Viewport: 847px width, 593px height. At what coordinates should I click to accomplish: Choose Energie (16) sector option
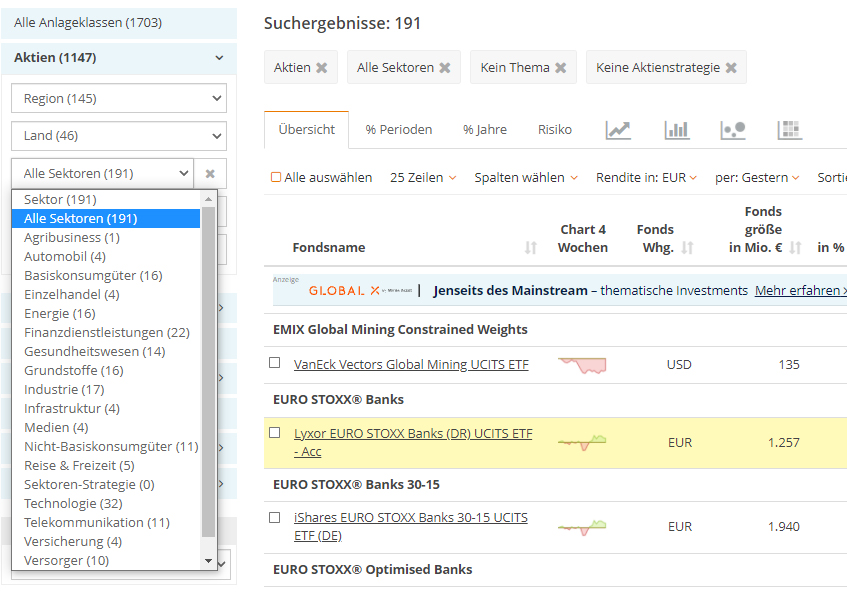tap(106, 314)
